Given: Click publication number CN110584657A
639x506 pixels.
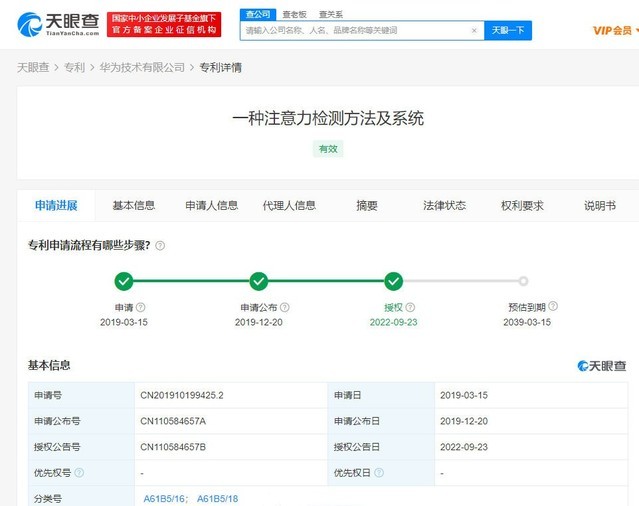Looking at the screenshot, I should tap(173, 421).
